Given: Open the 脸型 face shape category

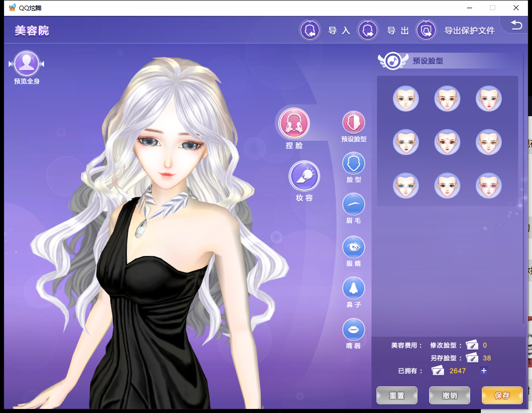Looking at the screenshot, I should (353, 163).
